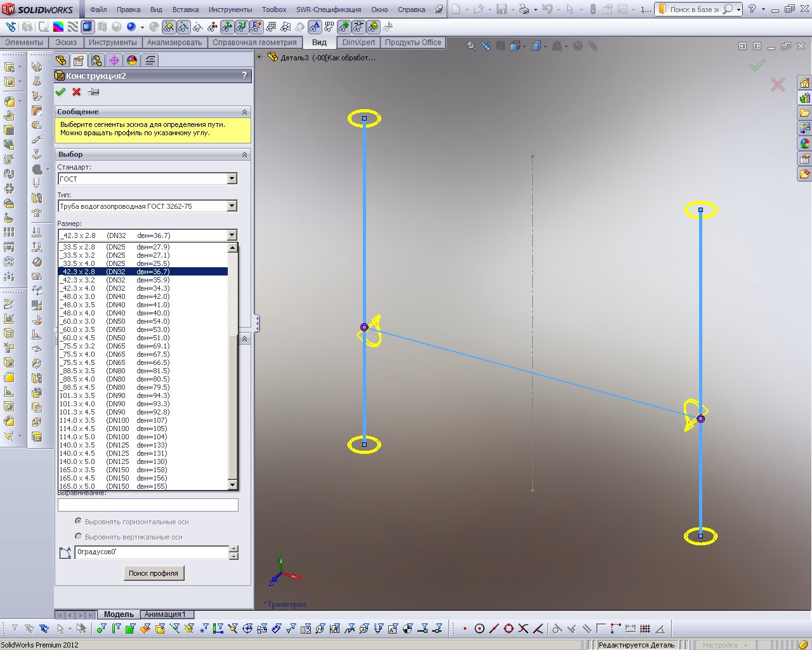Select size 101.3 x 3.5 DN90
This screenshot has height=650, width=812.
(143, 395)
